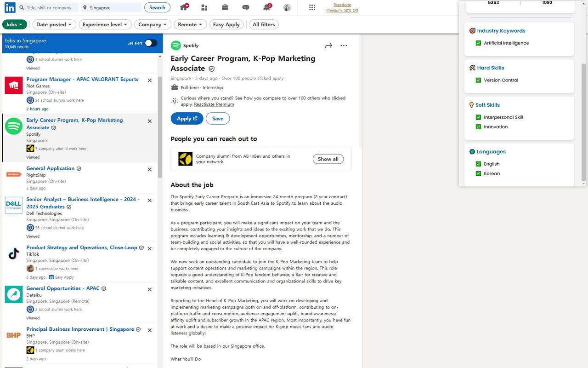Click the TikTok company logo
Image resolution: width=588 pixels, height=368 pixels.
[x=14, y=253]
